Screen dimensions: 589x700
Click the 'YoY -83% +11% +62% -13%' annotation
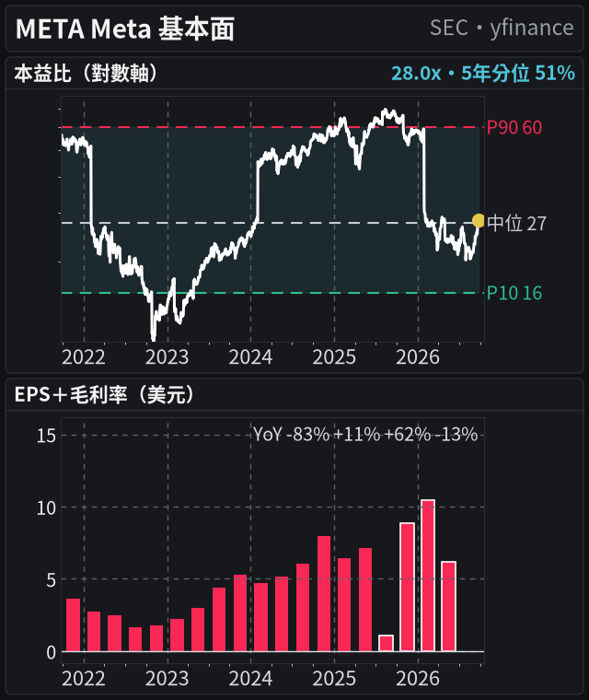click(365, 434)
